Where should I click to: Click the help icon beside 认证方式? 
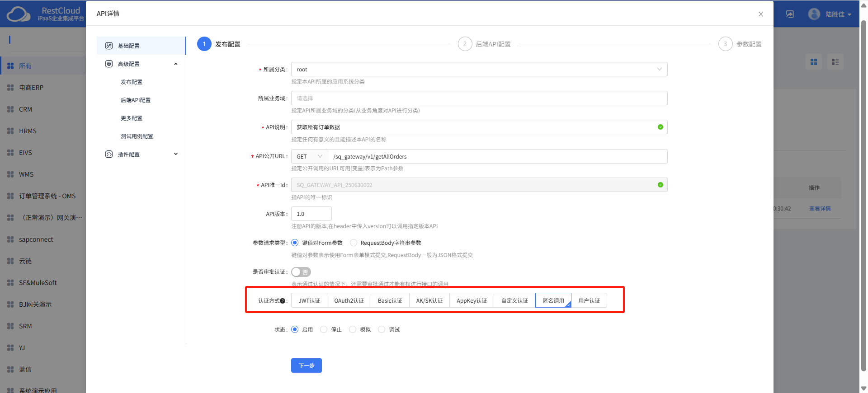click(283, 301)
